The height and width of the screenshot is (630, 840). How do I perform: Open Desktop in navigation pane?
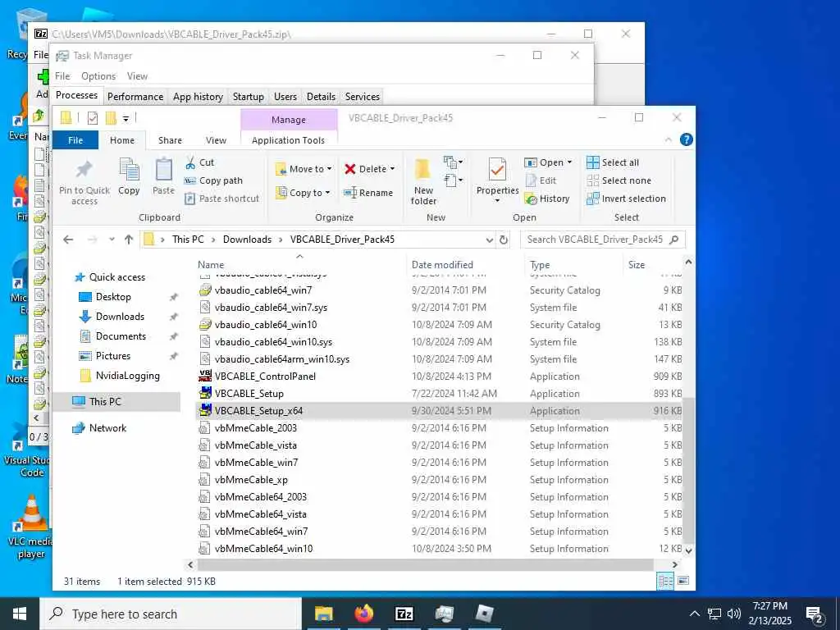click(113, 297)
